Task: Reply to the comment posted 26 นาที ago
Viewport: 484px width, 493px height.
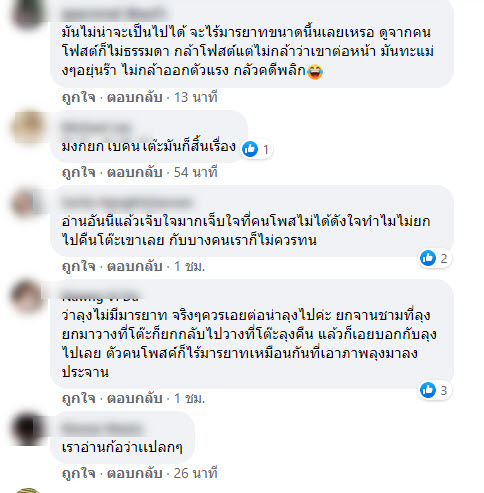Action: [x=135, y=473]
